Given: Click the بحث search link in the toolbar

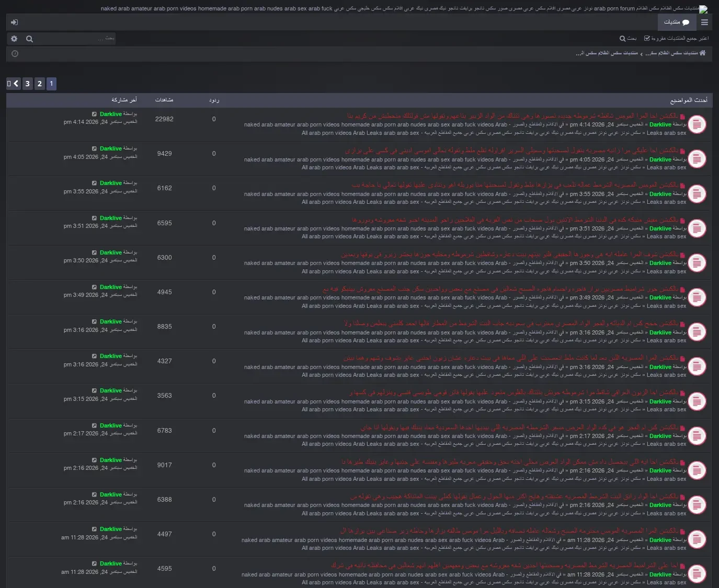Looking at the screenshot, I should [628, 39].
